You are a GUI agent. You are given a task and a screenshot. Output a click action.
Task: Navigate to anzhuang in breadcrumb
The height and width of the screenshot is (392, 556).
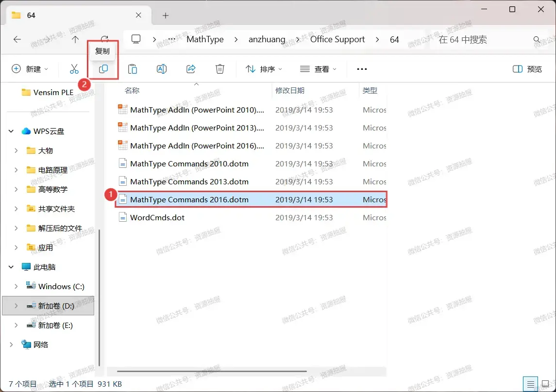pyautogui.click(x=267, y=39)
